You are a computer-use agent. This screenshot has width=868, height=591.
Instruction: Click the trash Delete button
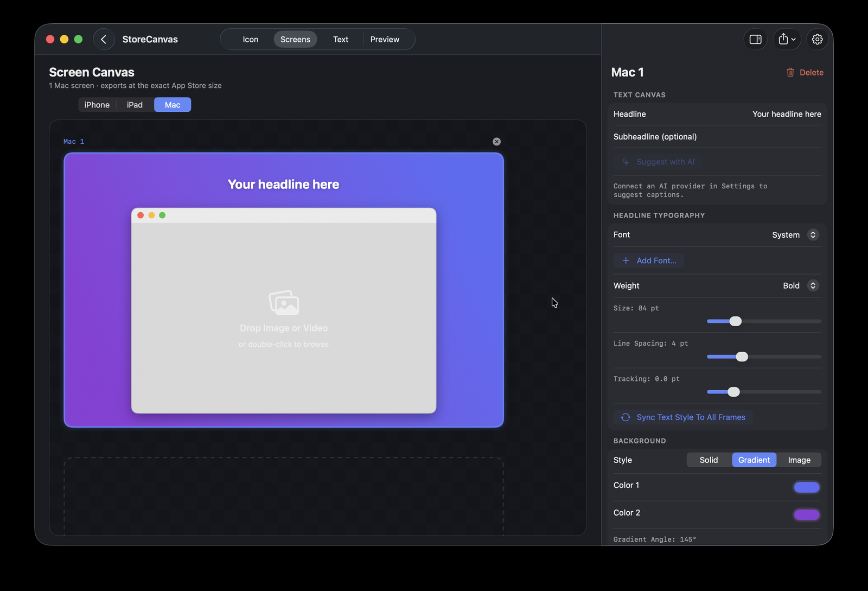pyautogui.click(x=805, y=72)
